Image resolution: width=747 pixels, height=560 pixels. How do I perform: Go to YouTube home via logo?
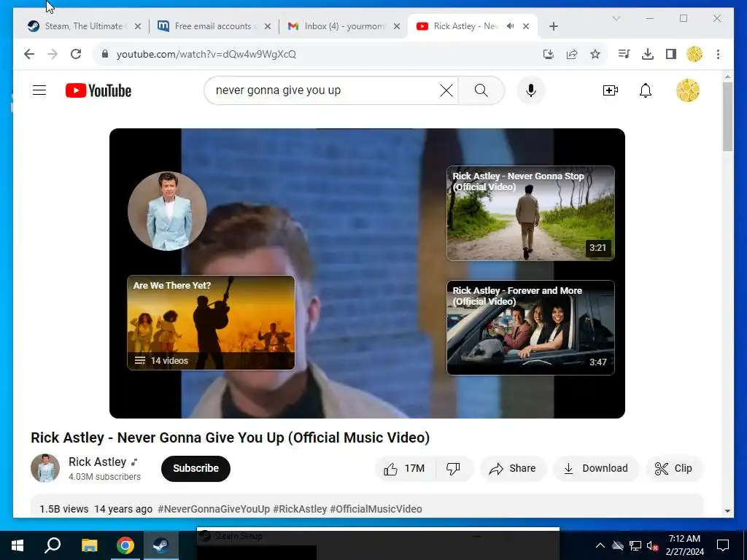pos(98,90)
